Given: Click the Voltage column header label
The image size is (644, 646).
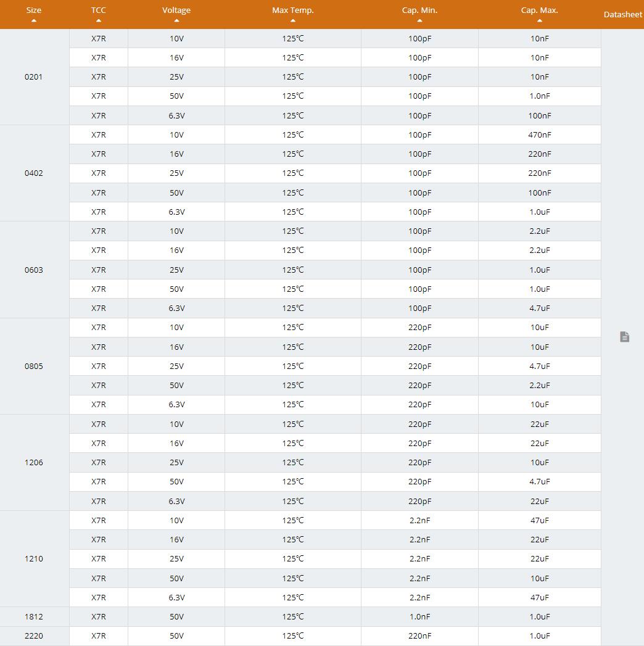Looking at the screenshot, I should 176,10.
